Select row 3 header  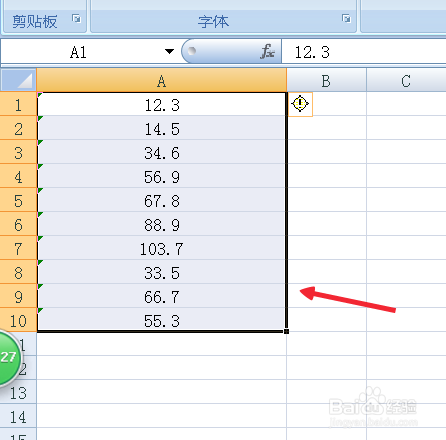[18, 152]
